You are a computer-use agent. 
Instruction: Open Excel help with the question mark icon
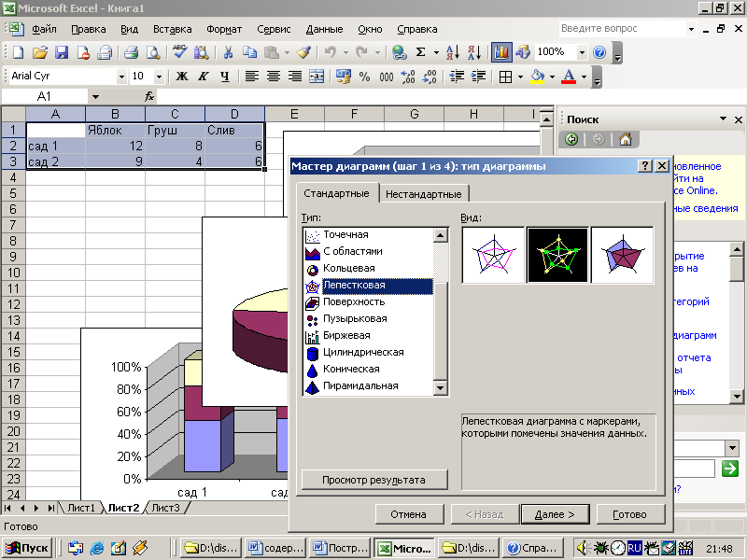pyautogui.click(x=599, y=52)
